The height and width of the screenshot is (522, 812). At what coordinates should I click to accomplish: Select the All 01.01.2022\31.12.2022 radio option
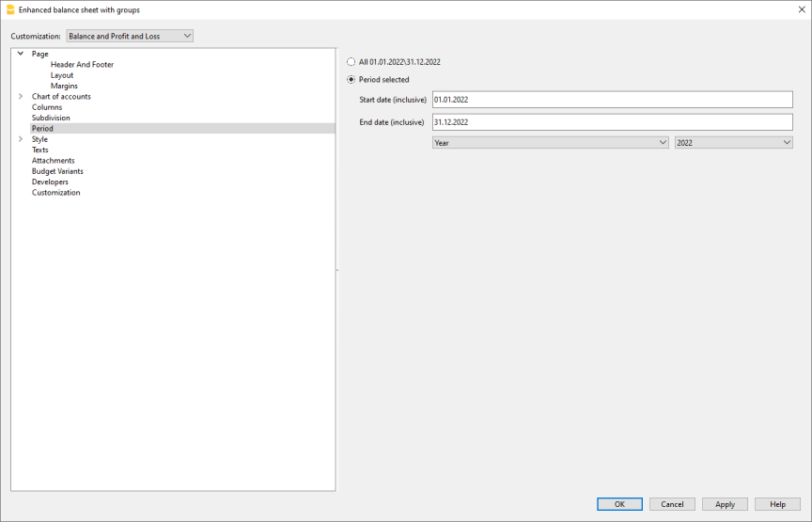point(351,62)
